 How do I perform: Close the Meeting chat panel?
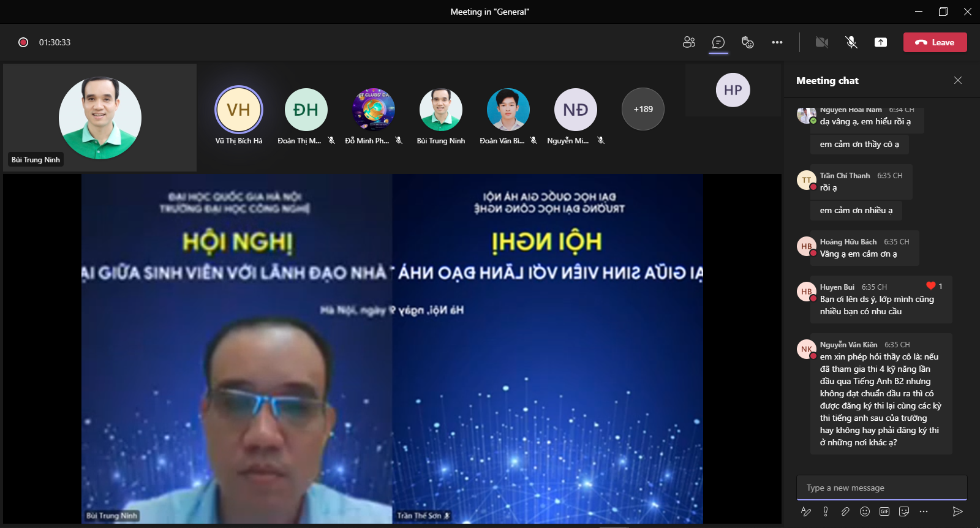coord(958,80)
